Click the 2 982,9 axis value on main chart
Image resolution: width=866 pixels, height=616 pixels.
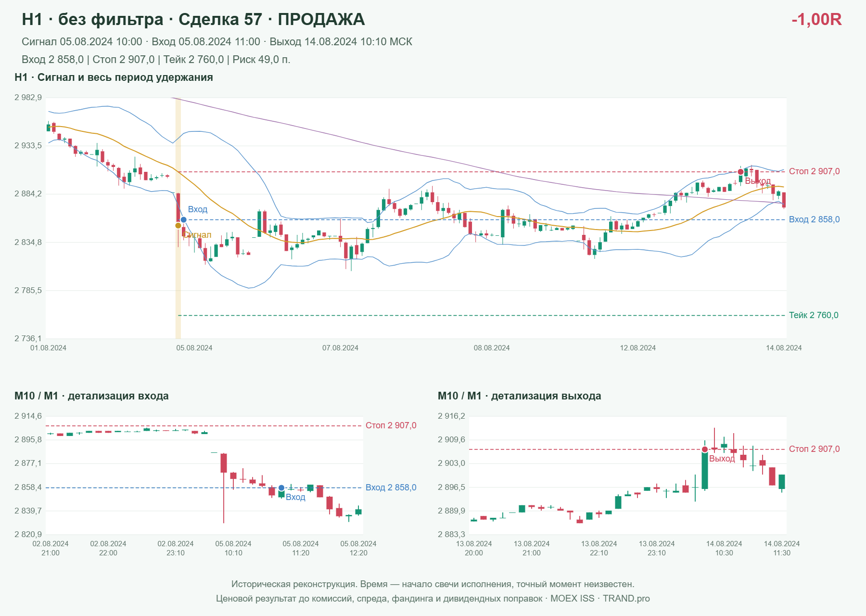28,97
